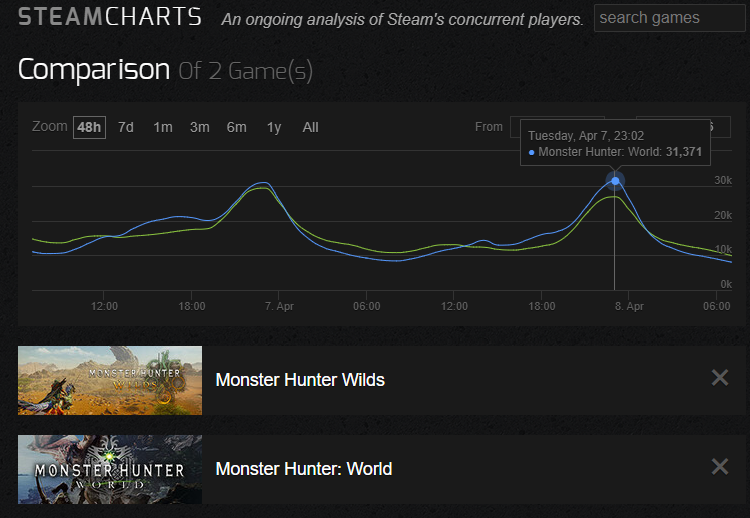
Task: Open the Monster Hunter Wilds title link
Action: pos(300,380)
